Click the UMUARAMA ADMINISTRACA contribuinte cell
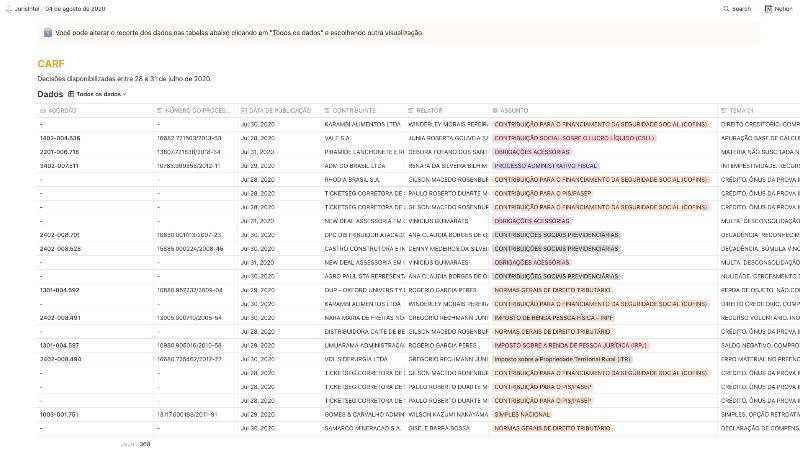This screenshot has width=800, height=451. tap(364, 345)
